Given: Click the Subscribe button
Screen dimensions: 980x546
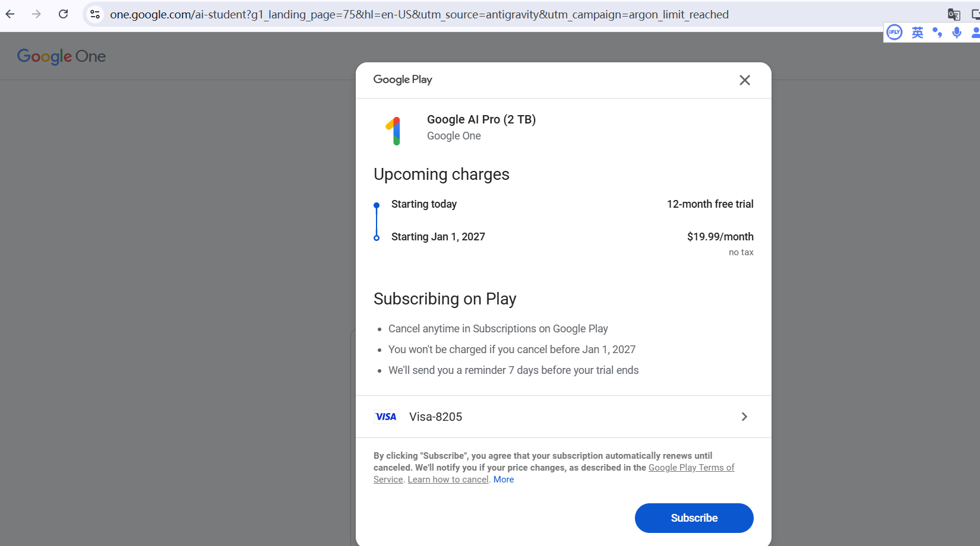Looking at the screenshot, I should point(694,518).
